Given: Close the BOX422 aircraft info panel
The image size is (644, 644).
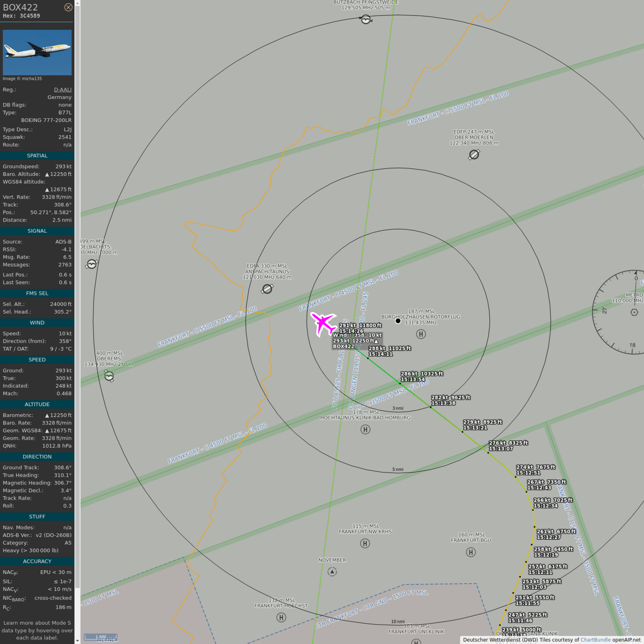Looking at the screenshot, I should pyautogui.click(x=68, y=7).
